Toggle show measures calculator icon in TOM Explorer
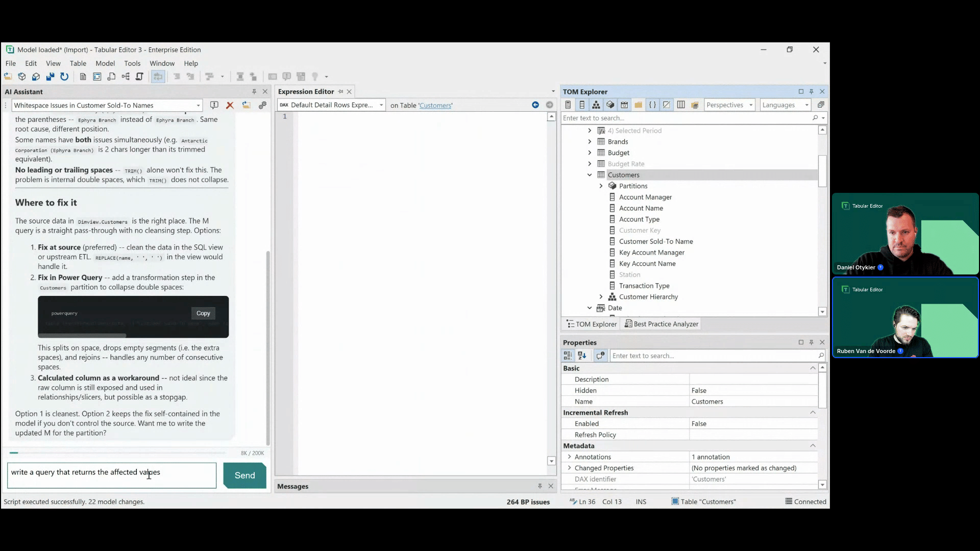This screenshot has height=551, width=980. [568, 105]
